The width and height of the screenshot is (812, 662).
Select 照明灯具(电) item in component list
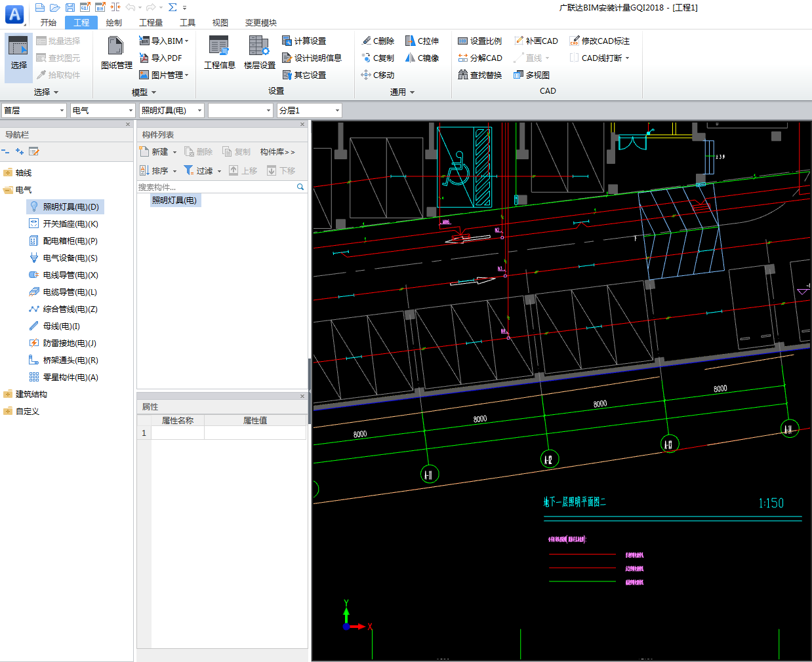174,200
